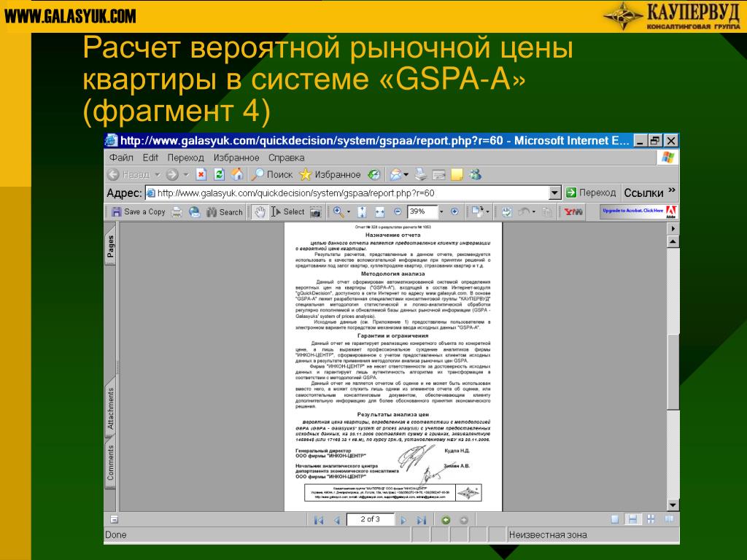Click the scrollbar down arrow

(673, 505)
